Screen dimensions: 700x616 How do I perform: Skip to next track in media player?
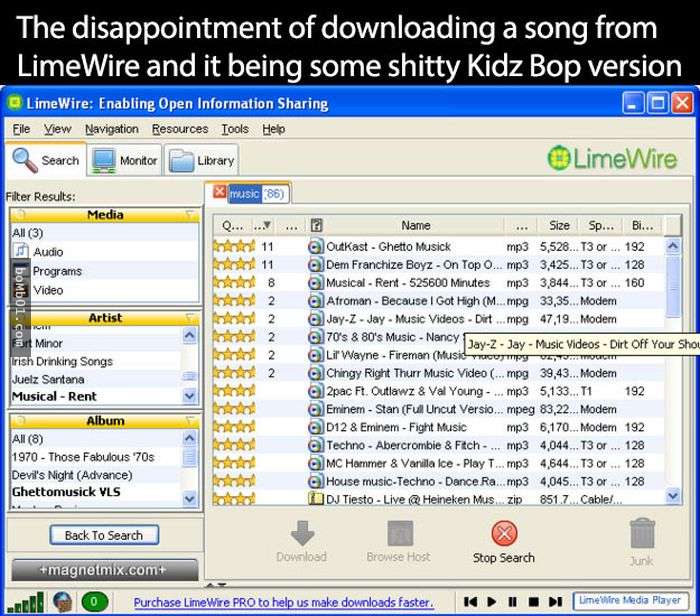pos(555,602)
